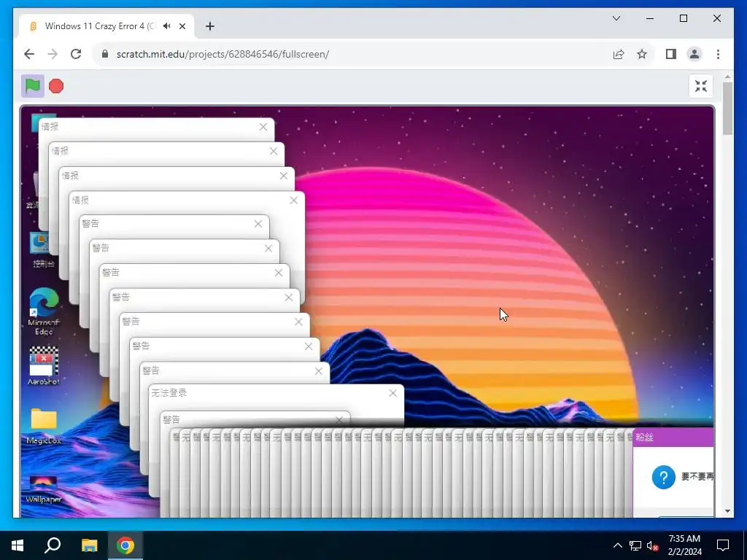The image size is (747, 560).
Task: Show hidden system tray icons
Action: tap(617, 545)
